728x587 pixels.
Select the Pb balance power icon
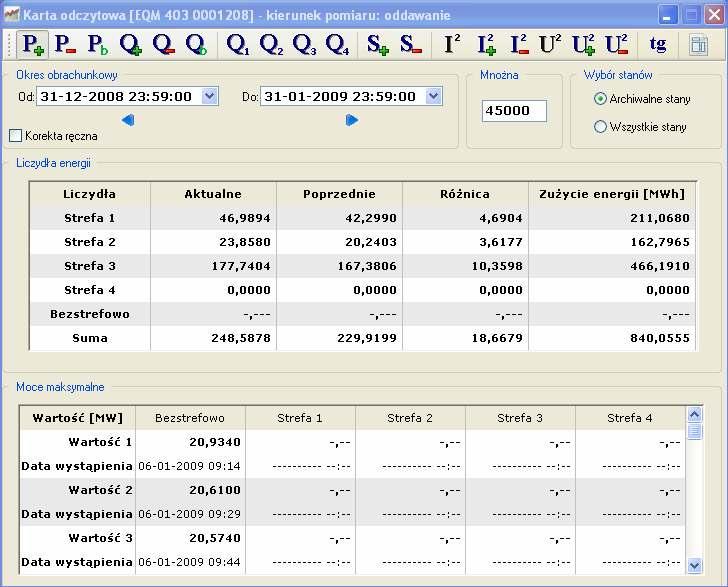click(x=98, y=45)
